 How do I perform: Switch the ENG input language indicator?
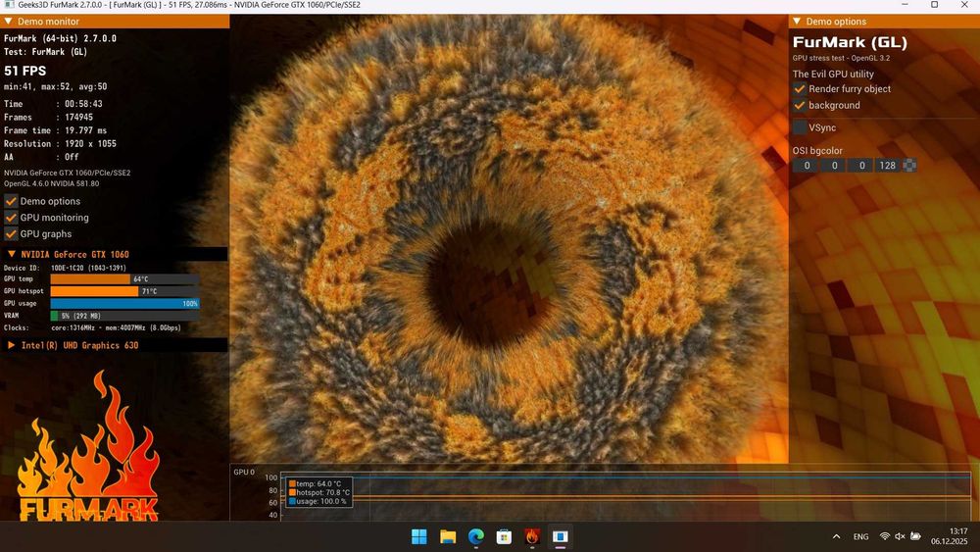(860, 536)
